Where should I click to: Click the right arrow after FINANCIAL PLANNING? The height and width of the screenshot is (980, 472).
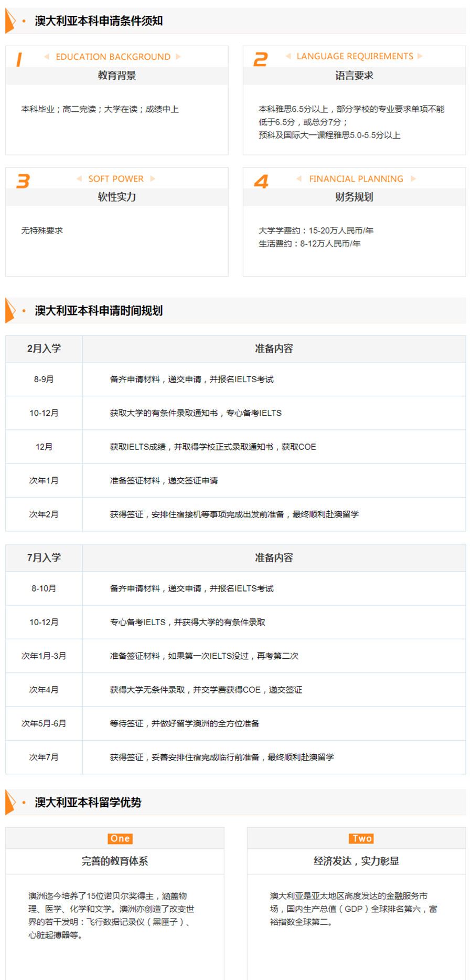[x=413, y=179]
